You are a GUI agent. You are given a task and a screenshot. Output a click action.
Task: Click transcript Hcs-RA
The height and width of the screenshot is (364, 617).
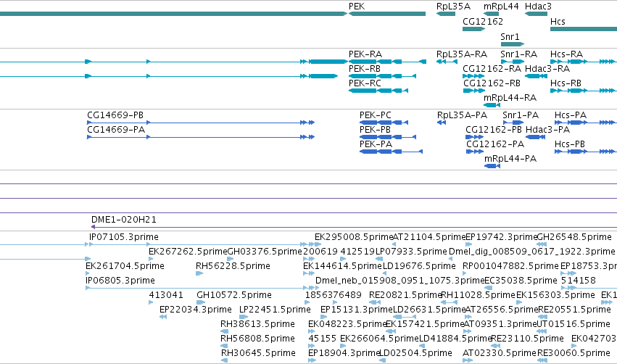coord(582,62)
